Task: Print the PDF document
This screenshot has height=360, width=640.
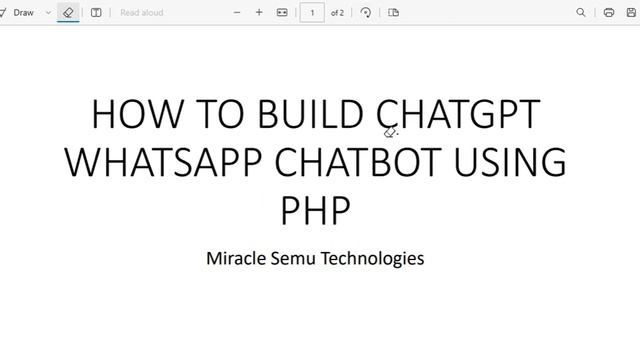Action: (609, 13)
